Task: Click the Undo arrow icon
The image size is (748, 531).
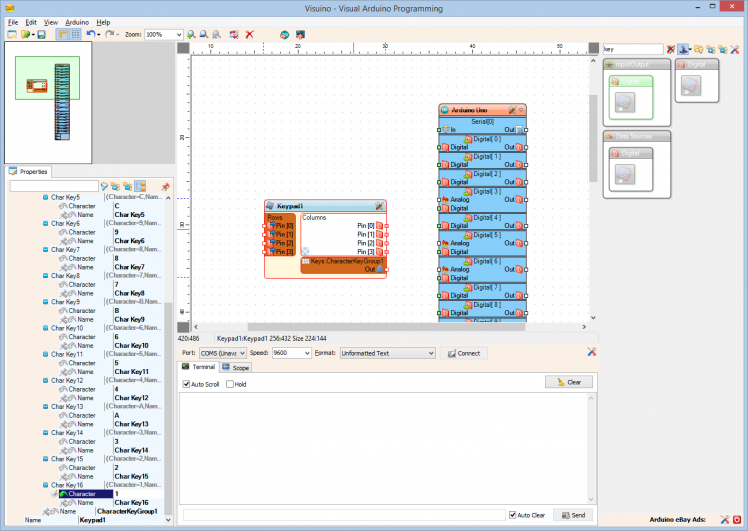Action: tap(91, 34)
